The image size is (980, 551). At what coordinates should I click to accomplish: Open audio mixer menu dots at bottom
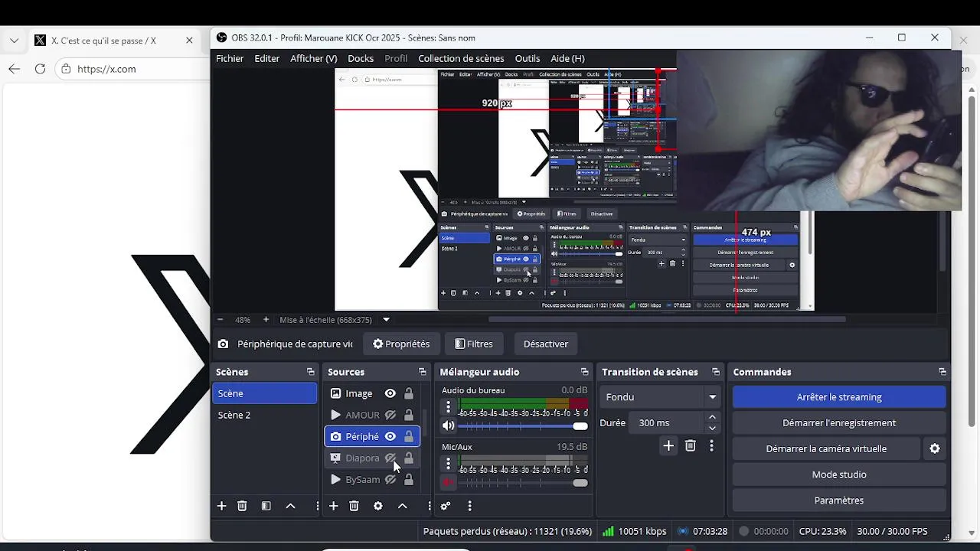click(469, 506)
